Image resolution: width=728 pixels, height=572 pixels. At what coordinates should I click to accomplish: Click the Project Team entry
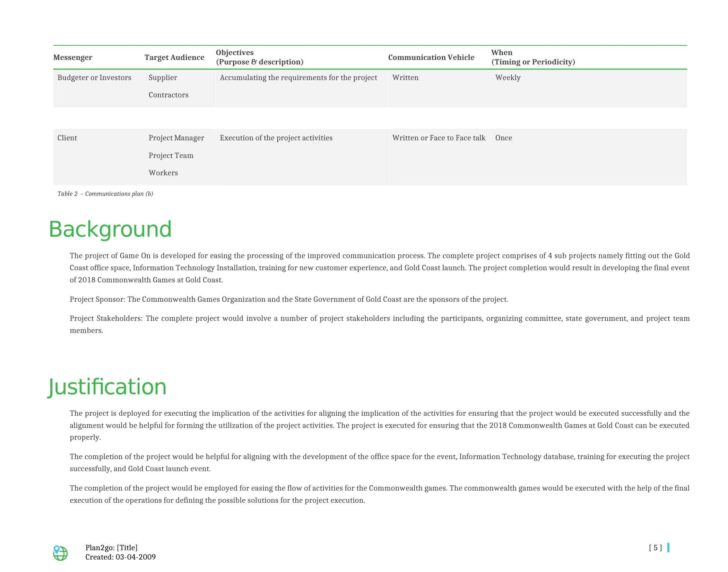tap(171, 156)
